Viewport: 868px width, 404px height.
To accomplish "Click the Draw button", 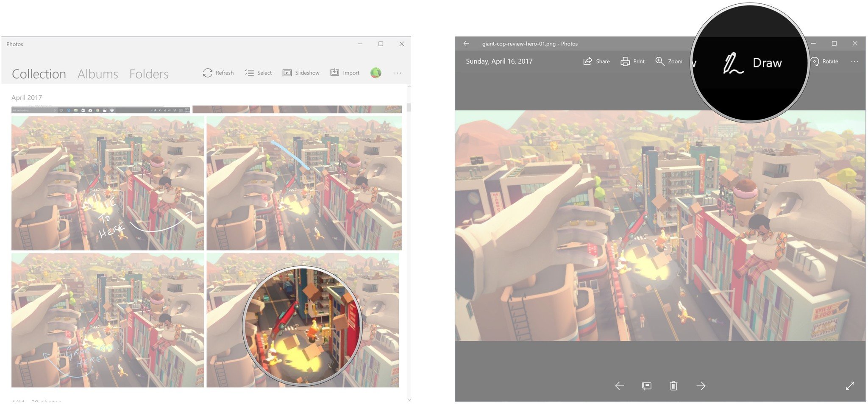I will coord(752,63).
